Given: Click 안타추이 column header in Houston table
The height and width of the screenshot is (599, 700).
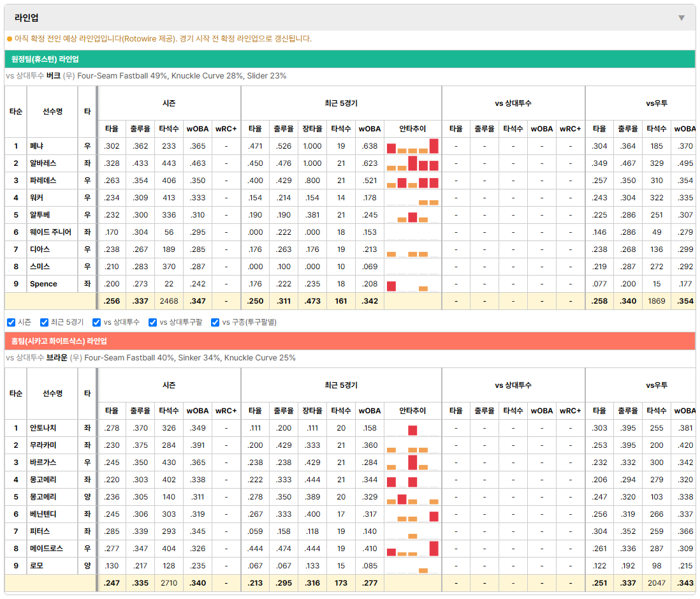Looking at the screenshot, I should point(412,129).
